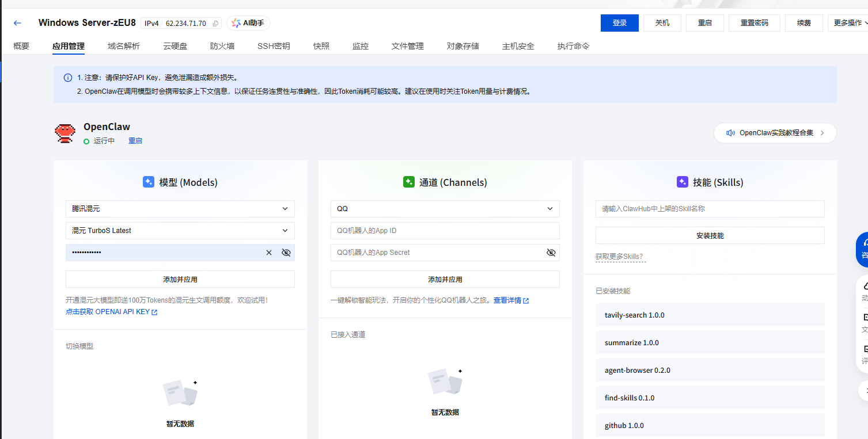The image size is (868, 439).
Task: Select installed skill agent-browser 0.2.0
Action: [x=710, y=371]
